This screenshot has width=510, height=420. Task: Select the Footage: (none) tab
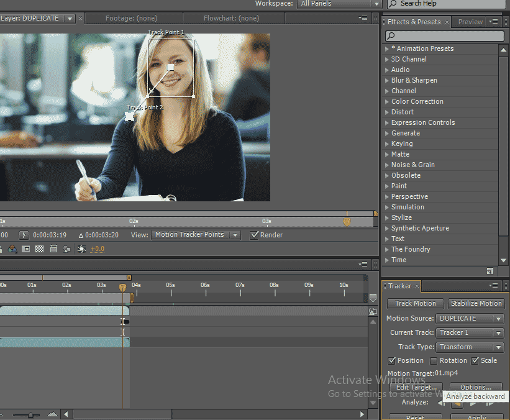(x=131, y=19)
